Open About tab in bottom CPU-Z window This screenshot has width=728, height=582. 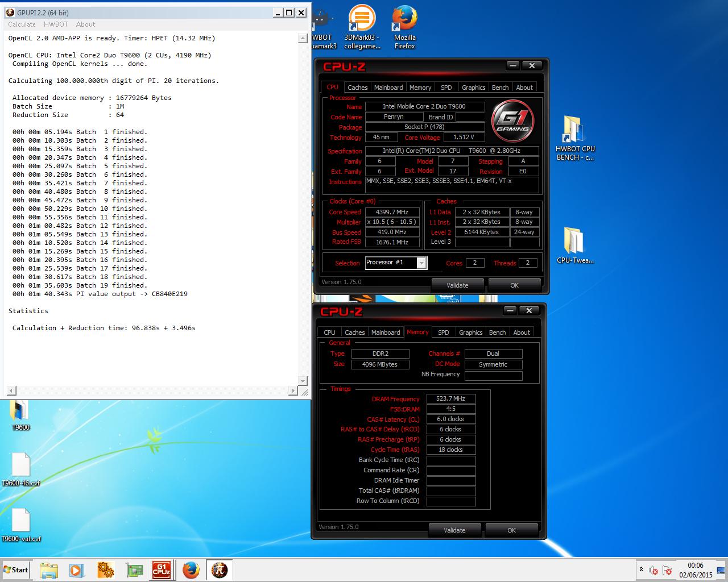[522, 332]
